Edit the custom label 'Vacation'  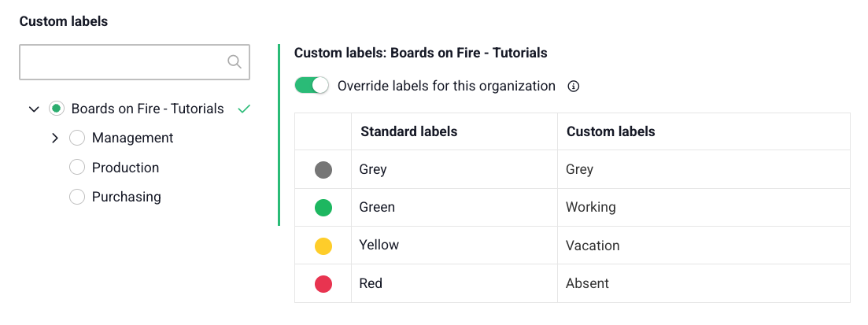[x=593, y=246]
